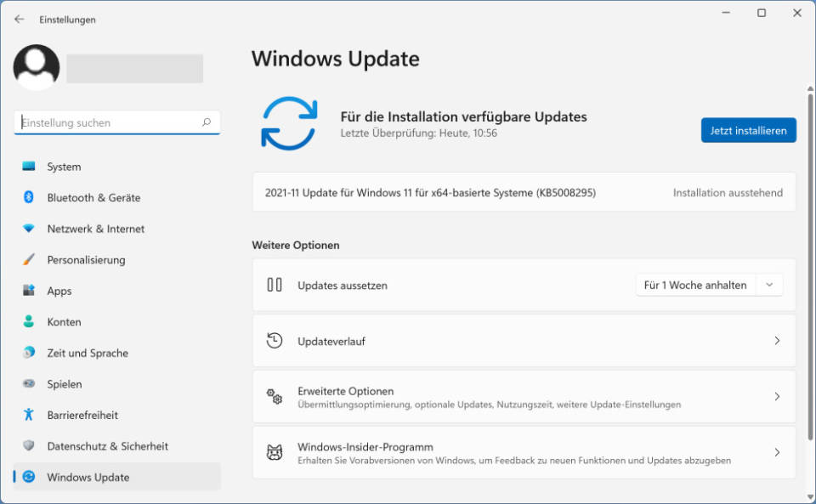This screenshot has height=504, width=816.
Task: Expand Updateverlauf with its chevron arrow
Action: (x=776, y=341)
